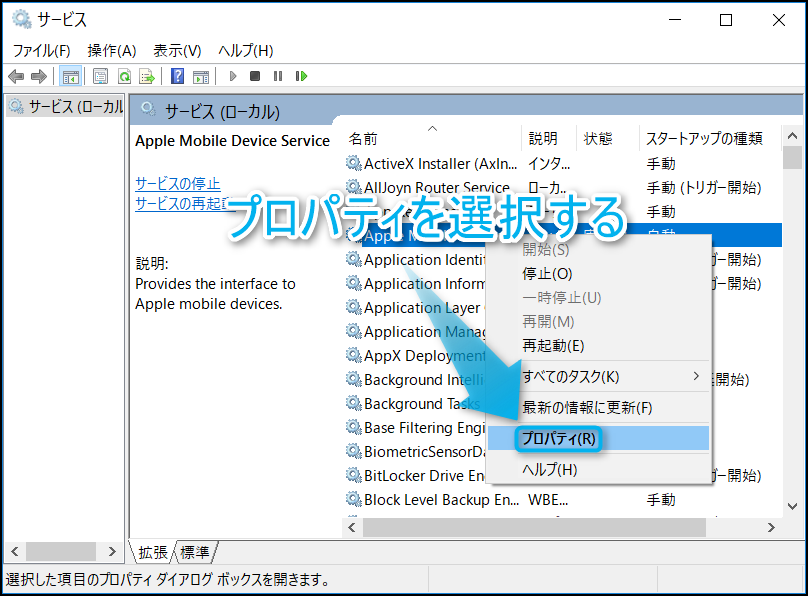Sort by 名前 column header
Screen dimensions: 808x596
point(364,138)
